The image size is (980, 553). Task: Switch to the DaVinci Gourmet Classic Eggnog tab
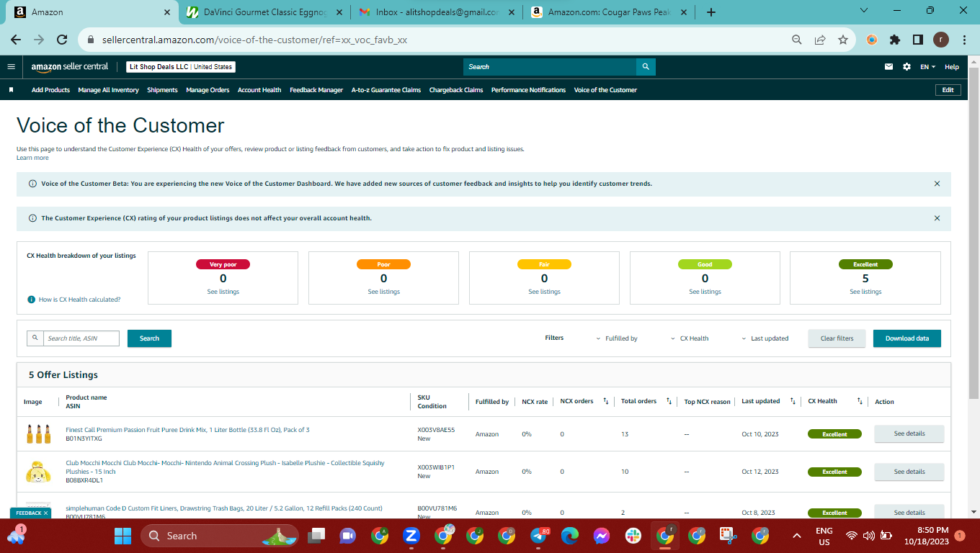pos(264,12)
